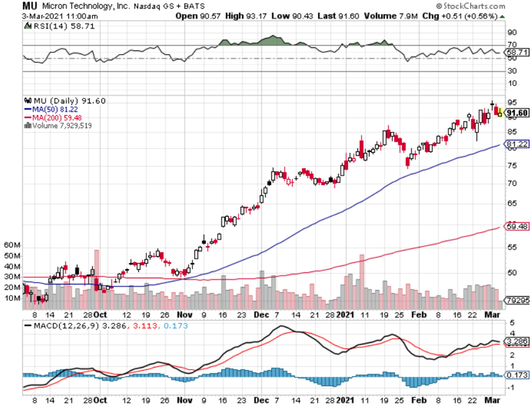Image resolution: width=532 pixels, height=407 pixels.
Task: Click the blue 0.173 histogram value in MACD legend
Action: 175,326
